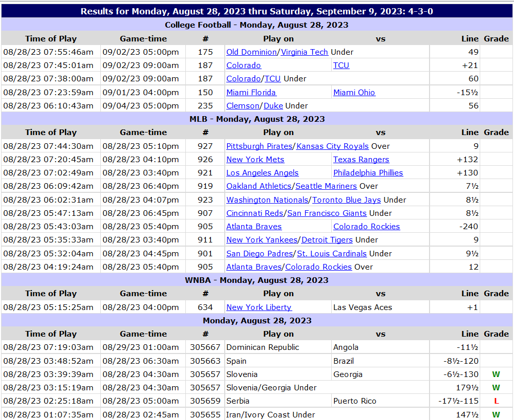Click the +132 line for Mets

point(467,160)
